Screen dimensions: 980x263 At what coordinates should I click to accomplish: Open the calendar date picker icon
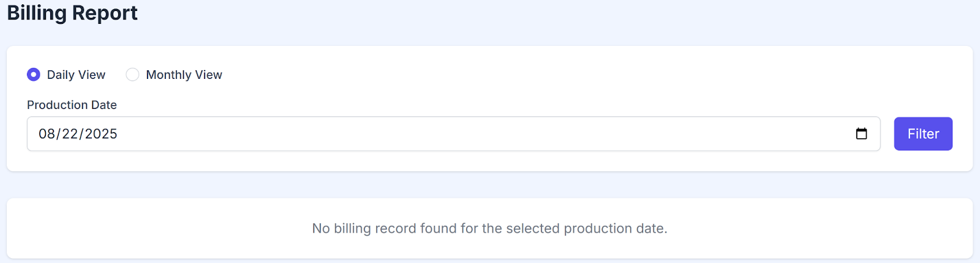point(861,134)
